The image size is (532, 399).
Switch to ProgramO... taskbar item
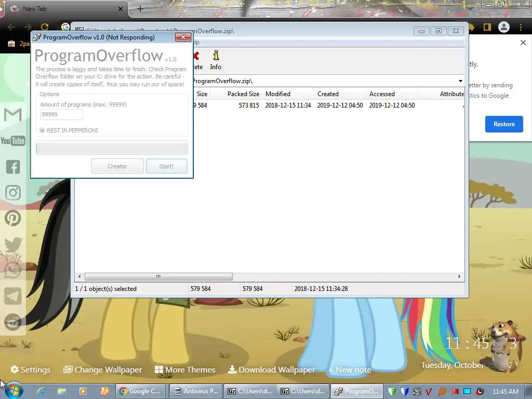(356, 391)
